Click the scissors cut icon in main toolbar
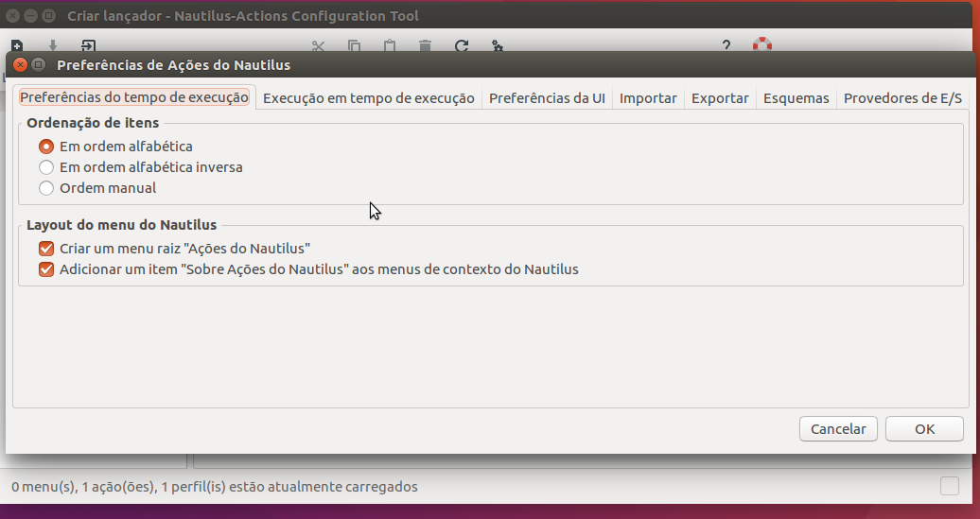The width and height of the screenshot is (980, 519). 318,45
